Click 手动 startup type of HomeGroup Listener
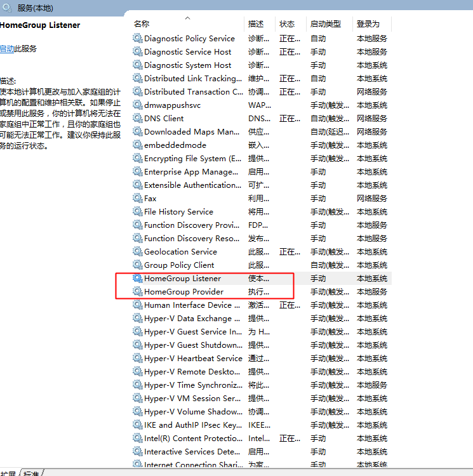The height and width of the screenshot is (476, 473). pyautogui.click(x=318, y=279)
